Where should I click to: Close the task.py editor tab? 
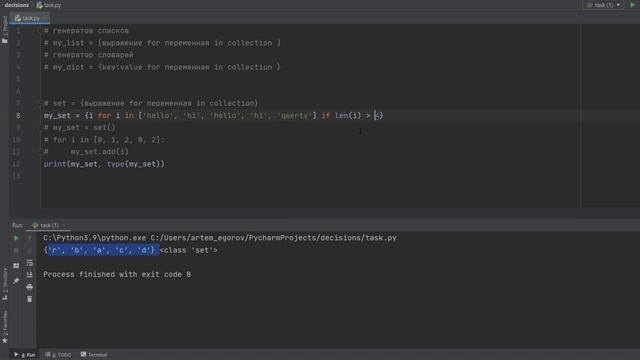[x=44, y=18]
